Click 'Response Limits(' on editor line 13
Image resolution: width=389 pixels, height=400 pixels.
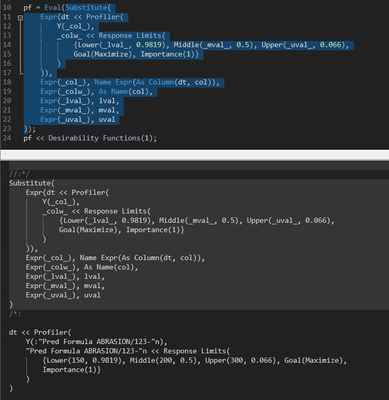point(132,35)
